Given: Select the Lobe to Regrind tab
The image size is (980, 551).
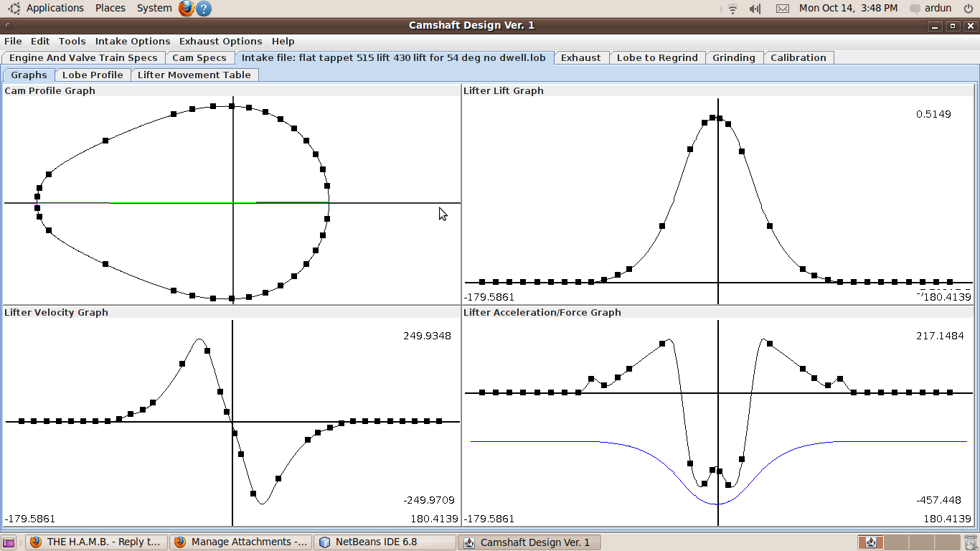Looking at the screenshot, I should click(x=657, y=58).
